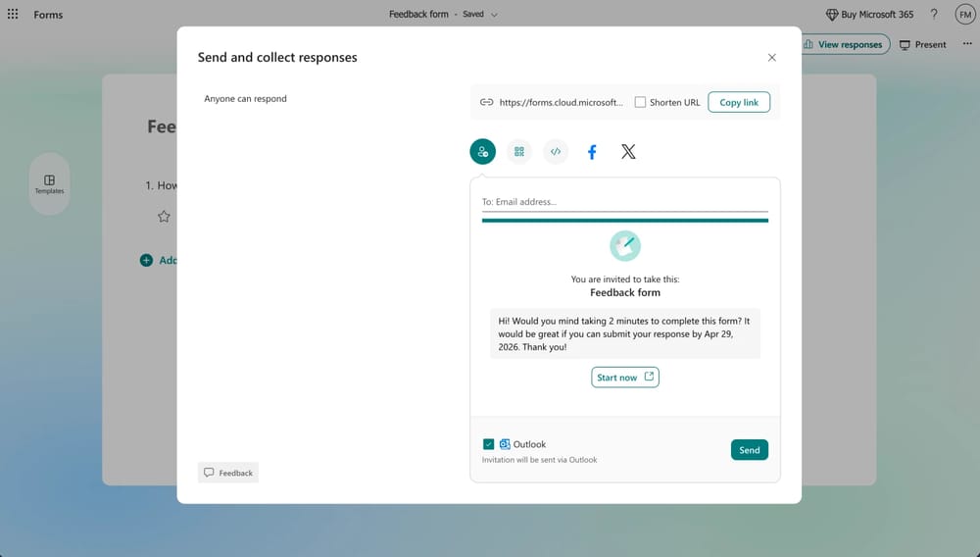Share the form on X (Twitter)
This screenshot has width=980, height=557.
(628, 152)
